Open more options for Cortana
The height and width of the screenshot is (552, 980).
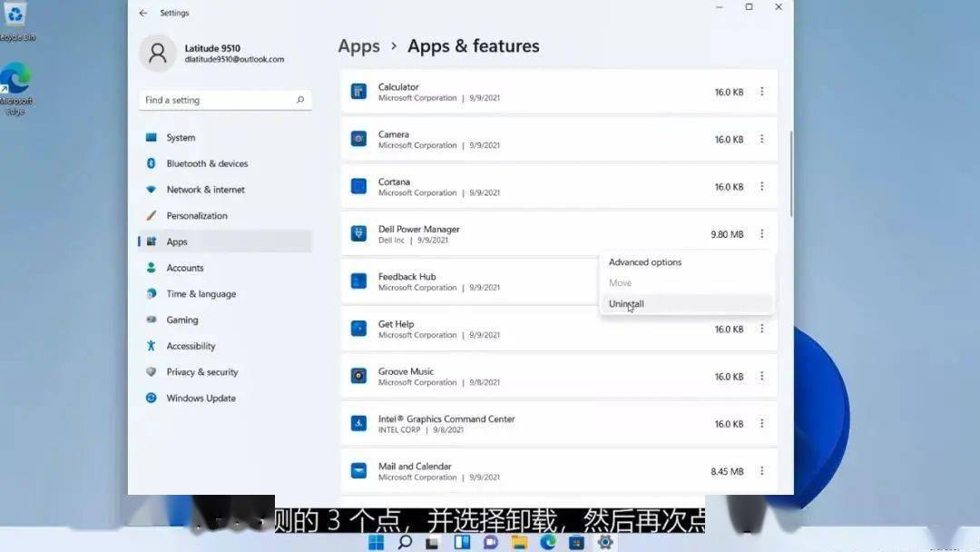point(762,186)
